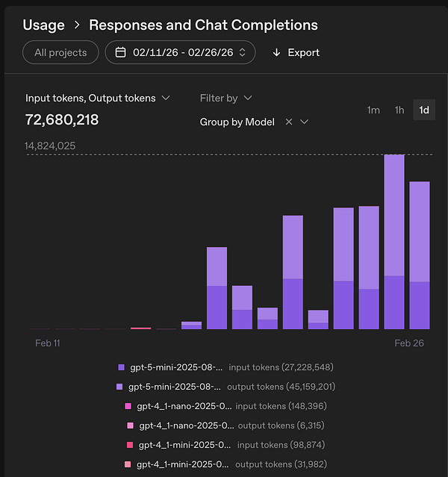Select the 1h granularity option

coord(399,110)
